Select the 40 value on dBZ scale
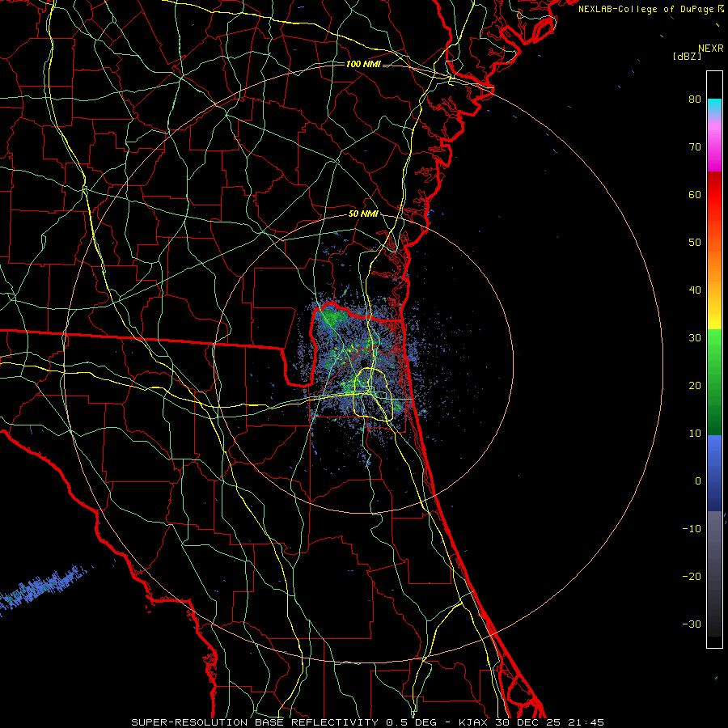This screenshot has height=728, width=728. [x=695, y=290]
